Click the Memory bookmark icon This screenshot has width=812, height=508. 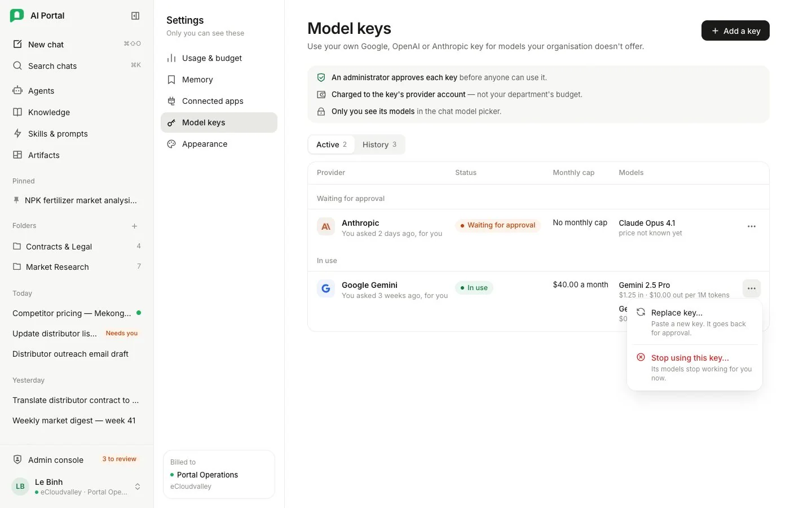(171, 80)
